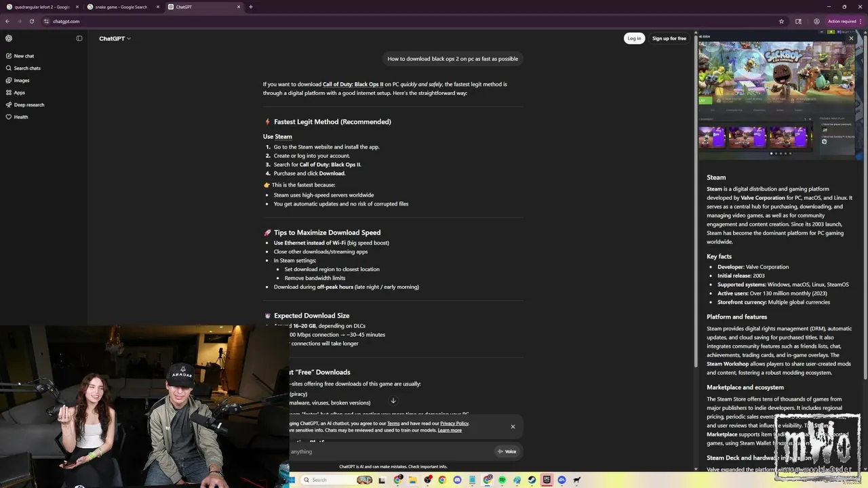Open Steam from the taskbar
The width and height of the screenshot is (868, 488).
pyautogui.click(x=532, y=480)
